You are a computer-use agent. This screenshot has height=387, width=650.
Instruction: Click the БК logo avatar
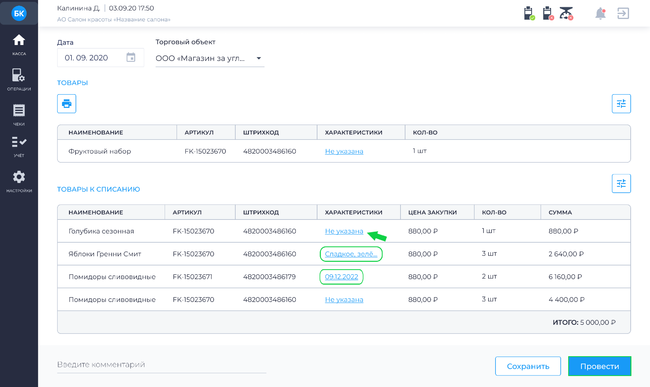click(19, 13)
